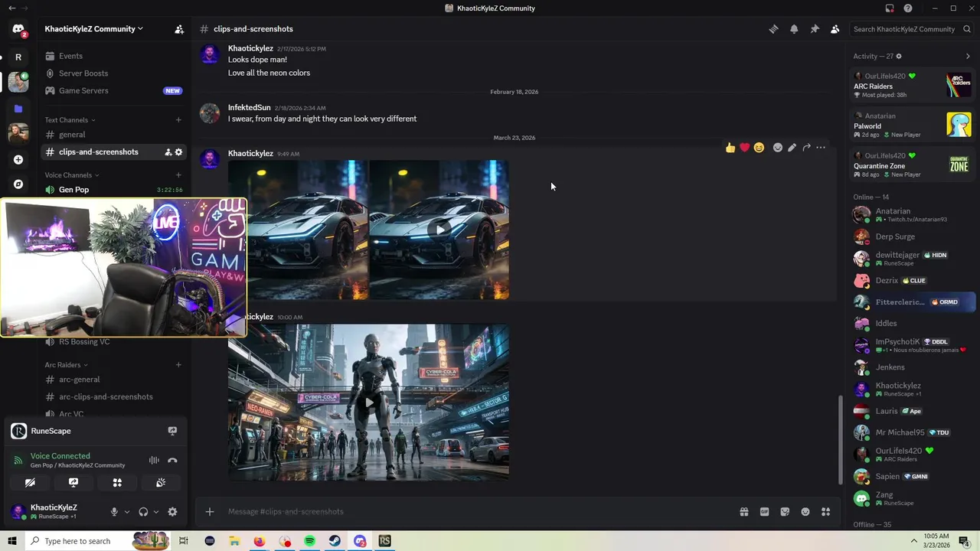
Task: React with red heart emoji
Action: click(x=744, y=148)
